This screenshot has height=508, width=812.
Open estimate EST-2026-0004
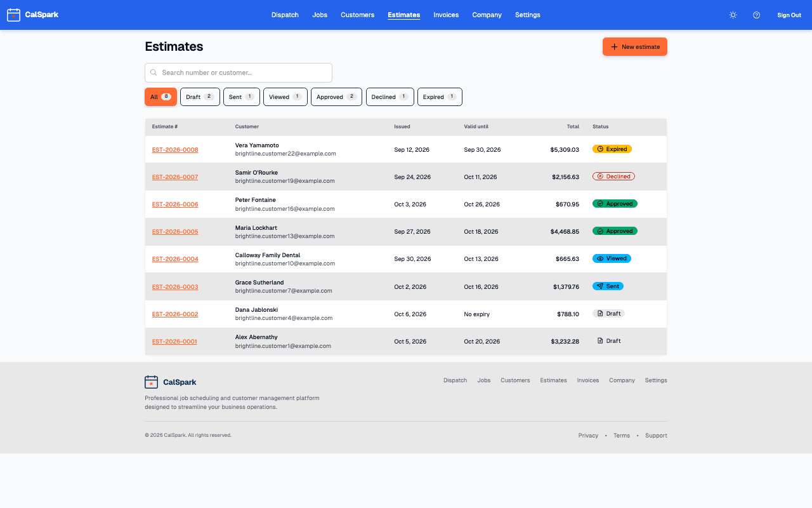175,259
